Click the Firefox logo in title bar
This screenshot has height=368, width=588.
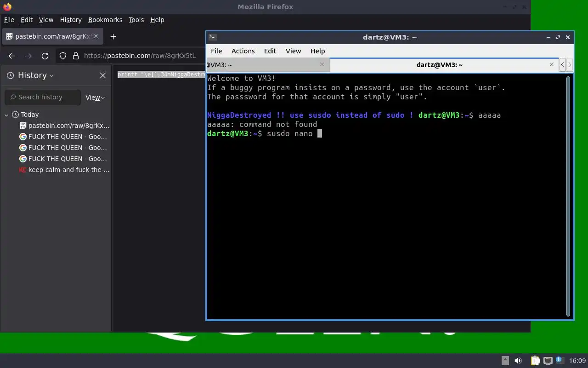point(7,7)
